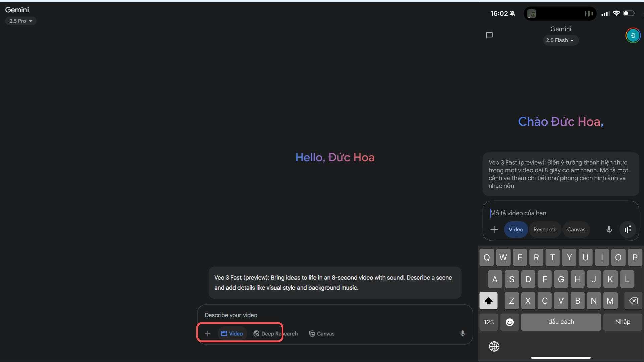The image size is (644, 362).
Task: Click the microphone icon in desktop prompt
Action: tap(462, 334)
